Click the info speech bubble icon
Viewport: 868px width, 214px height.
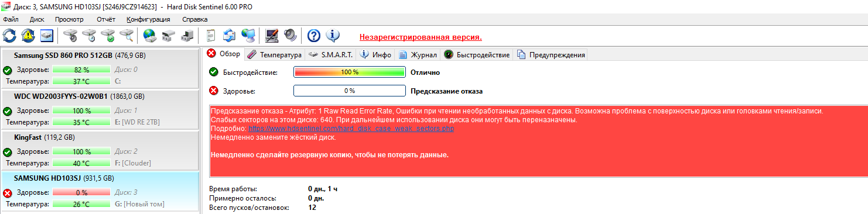(333, 36)
